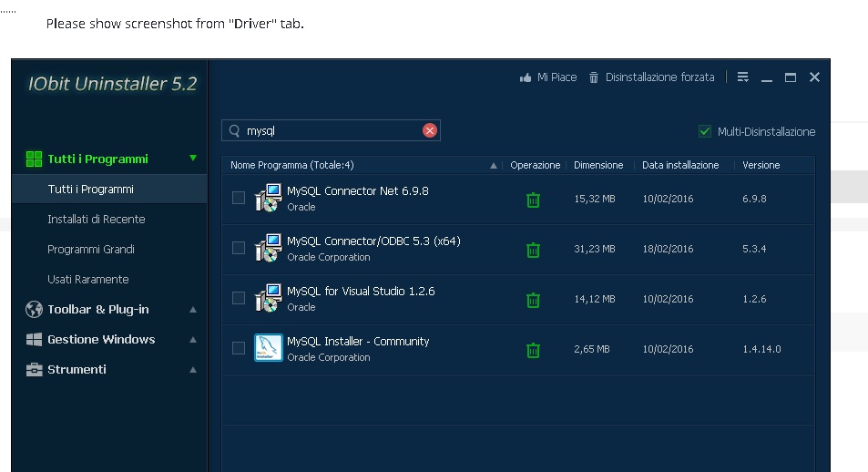Click the 14,12 MB size value
The image size is (868, 472).
coord(595,299)
